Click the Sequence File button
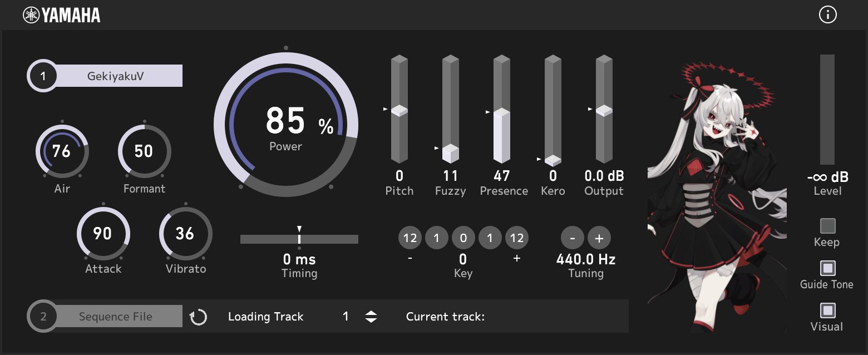 point(116,315)
